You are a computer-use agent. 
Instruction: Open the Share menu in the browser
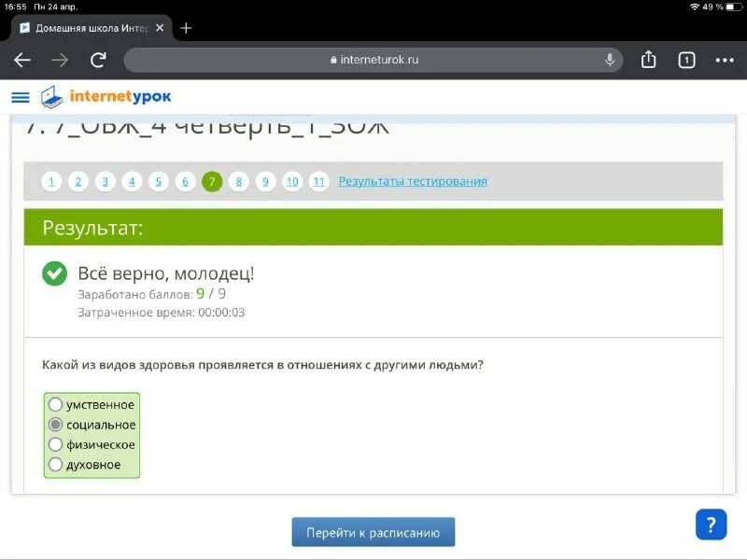tap(648, 59)
